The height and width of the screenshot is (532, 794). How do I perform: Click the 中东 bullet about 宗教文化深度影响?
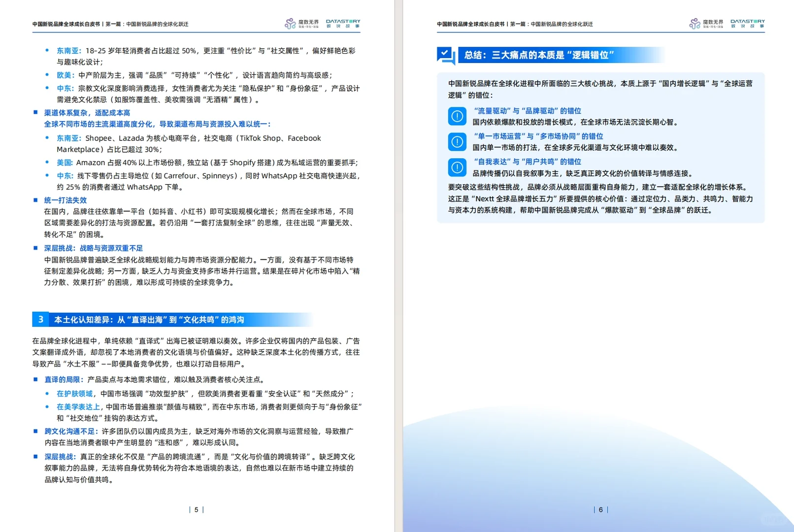pos(208,94)
